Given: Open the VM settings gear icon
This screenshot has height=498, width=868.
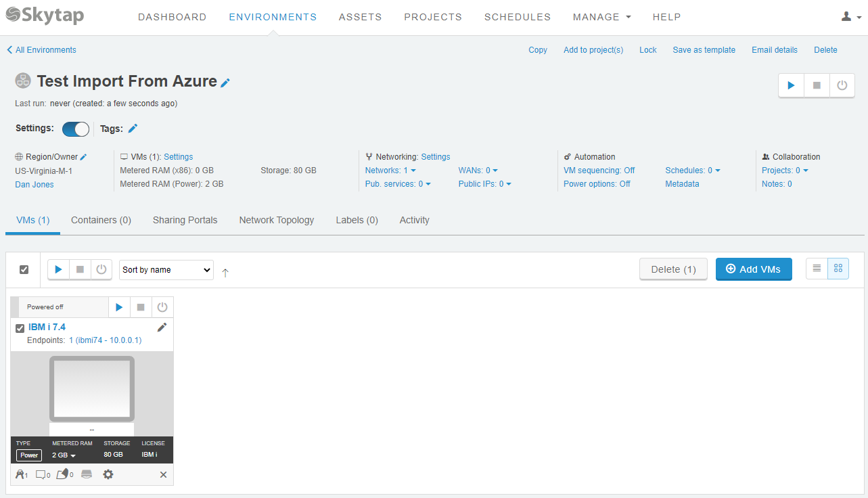Looking at the screenshot, I should click(x=108, y=474).
